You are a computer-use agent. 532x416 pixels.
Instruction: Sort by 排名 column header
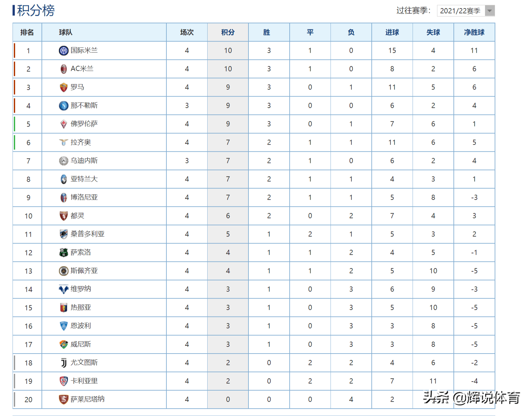(27, 32)
